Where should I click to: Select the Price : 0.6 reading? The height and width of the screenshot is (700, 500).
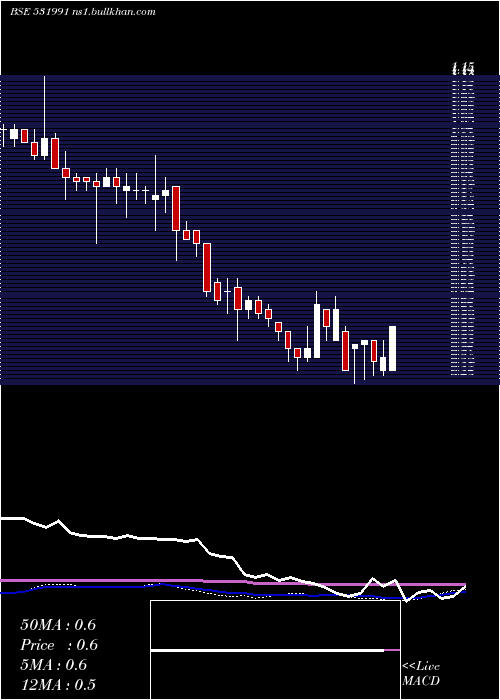click(59, 645)
